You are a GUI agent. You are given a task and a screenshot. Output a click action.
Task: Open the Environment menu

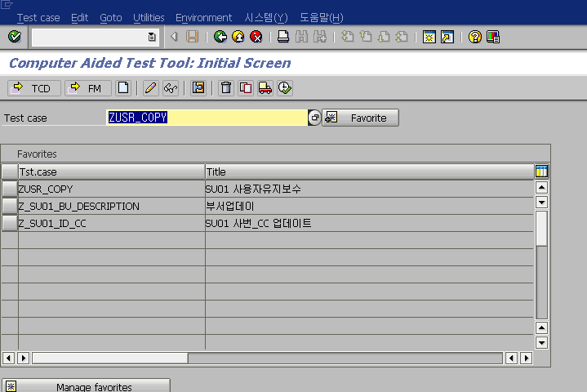coord(203,18)
